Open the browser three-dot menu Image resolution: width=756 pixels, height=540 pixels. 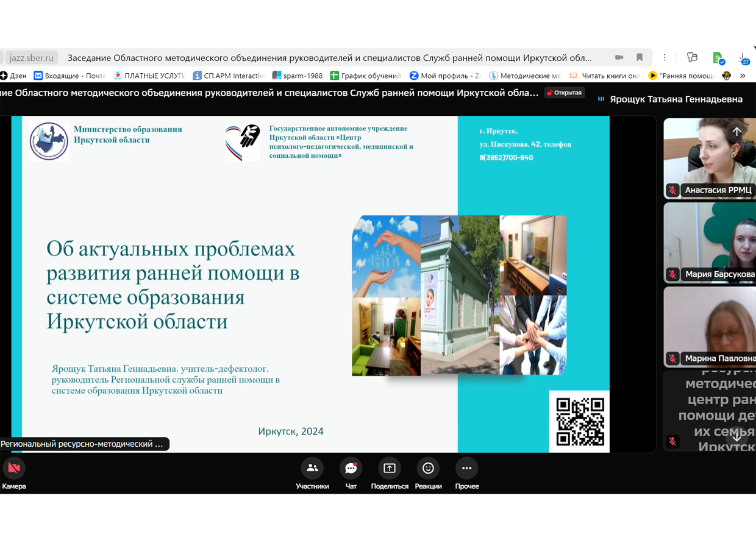coord(665,57)
